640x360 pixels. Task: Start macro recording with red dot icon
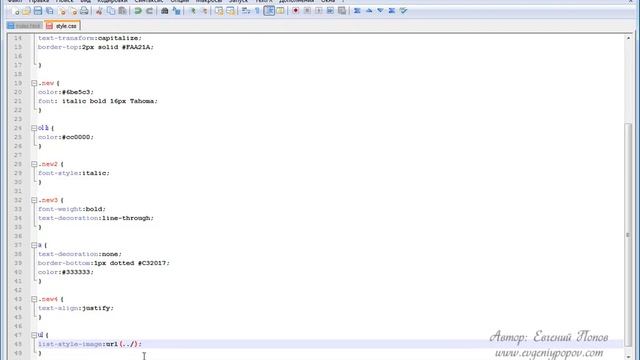click(296, 11)
